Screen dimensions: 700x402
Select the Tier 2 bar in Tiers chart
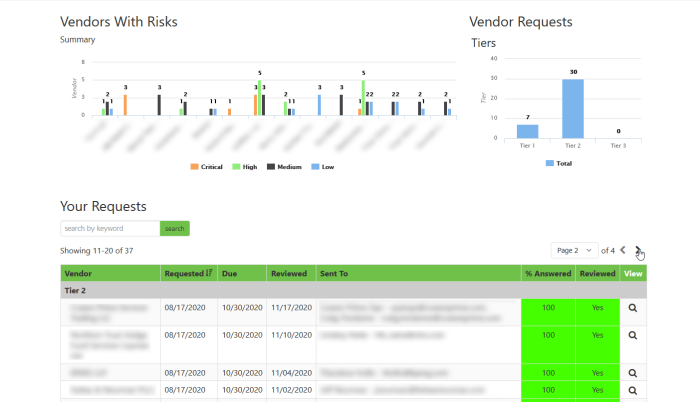click(x=573, y=109)
